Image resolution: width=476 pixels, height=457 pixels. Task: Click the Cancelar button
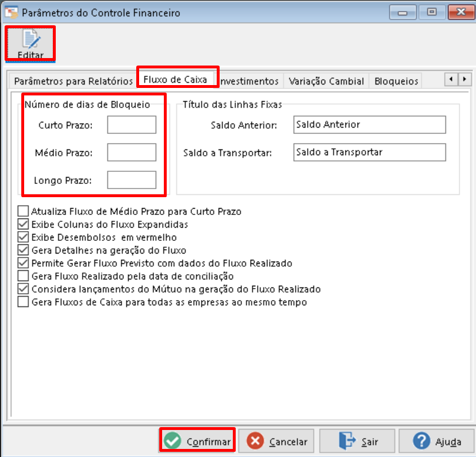276,440
